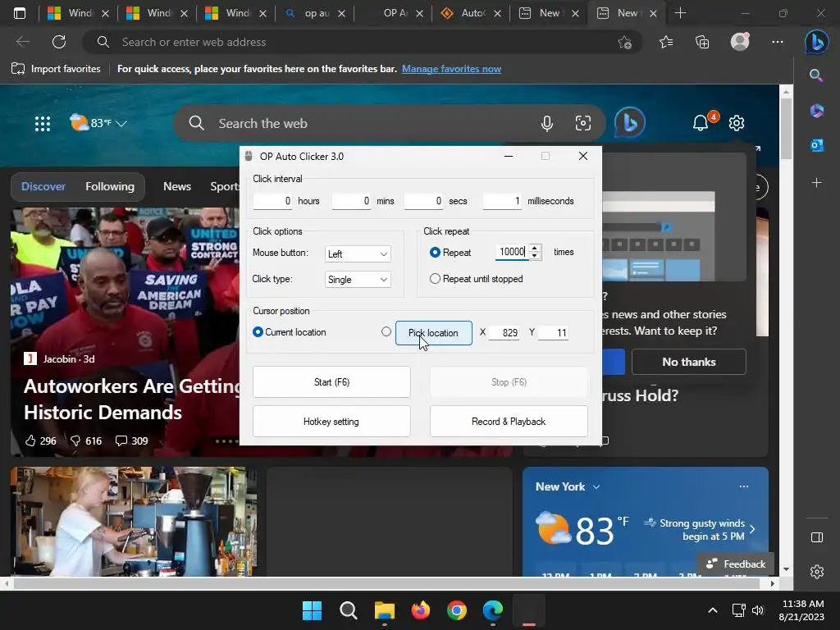Open a new browser tab with plus

(x=680, y=13)
